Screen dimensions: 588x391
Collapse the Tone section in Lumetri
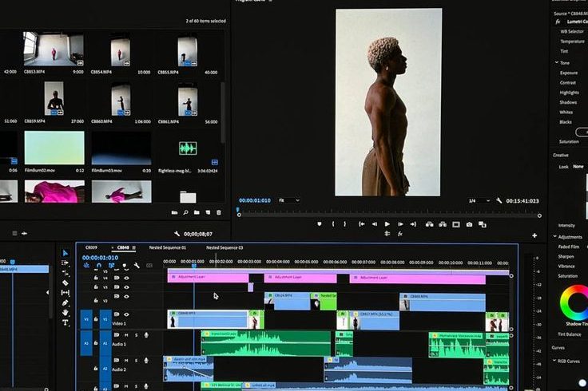point(557,62)
